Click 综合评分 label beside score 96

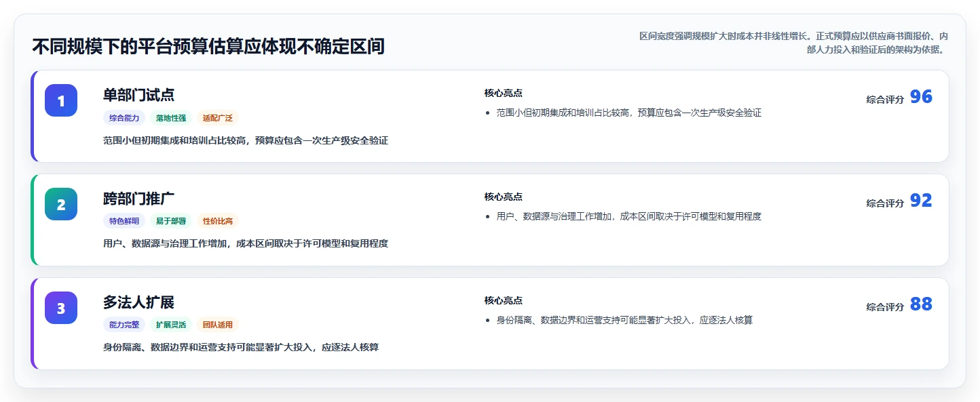pyautogui.click(x=885, y=100)
